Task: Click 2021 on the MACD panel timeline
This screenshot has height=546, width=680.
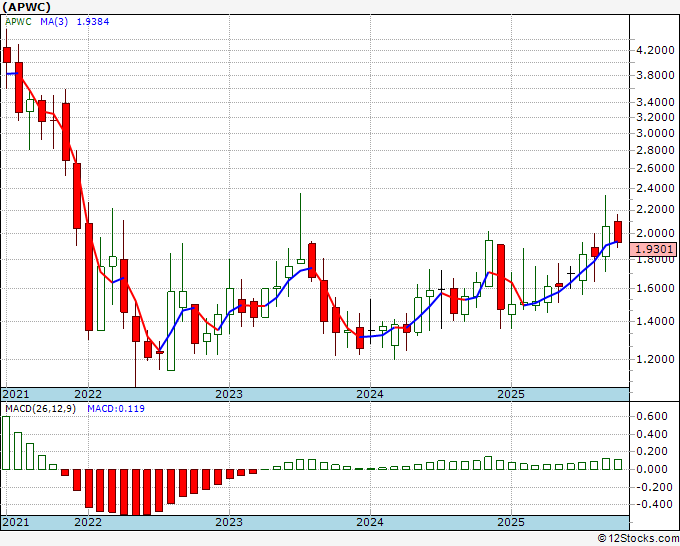Action: tap(16, 522)
